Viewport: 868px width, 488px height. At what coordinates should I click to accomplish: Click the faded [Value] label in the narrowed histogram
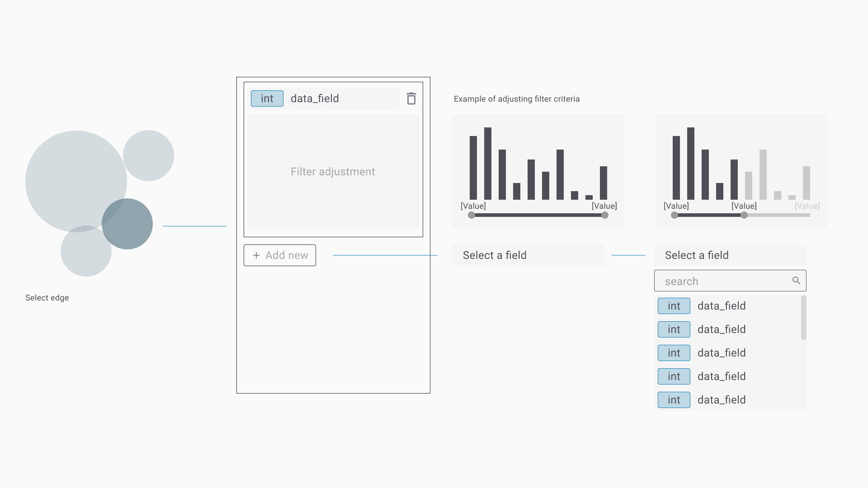pos(807,206)
